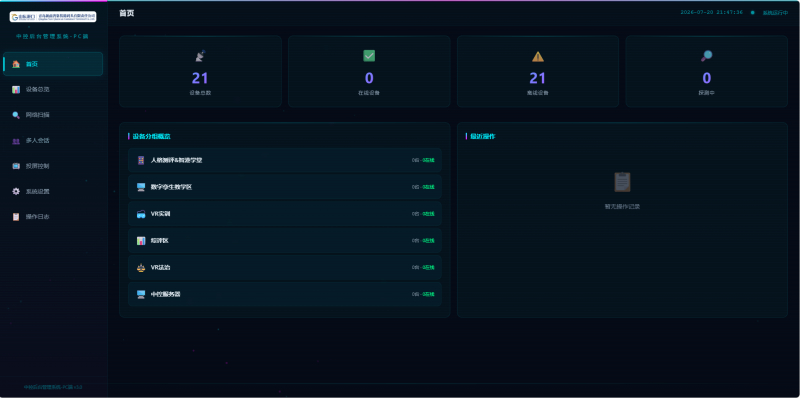Click the green checkmark icon above 在线设备
800x398 pixels.
coord(369,56)
